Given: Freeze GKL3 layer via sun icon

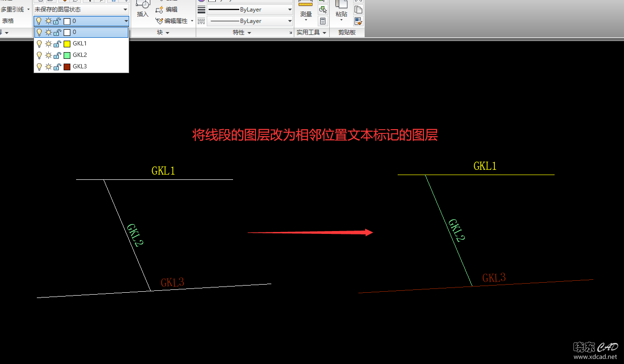Looking at the screenshot, I should click(48, 66).
